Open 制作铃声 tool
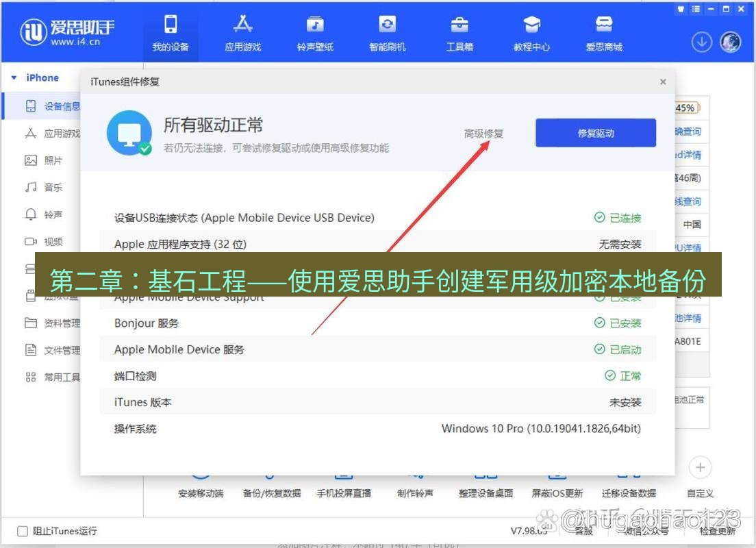This screenshot has height=548, width=756. (415, 493)
